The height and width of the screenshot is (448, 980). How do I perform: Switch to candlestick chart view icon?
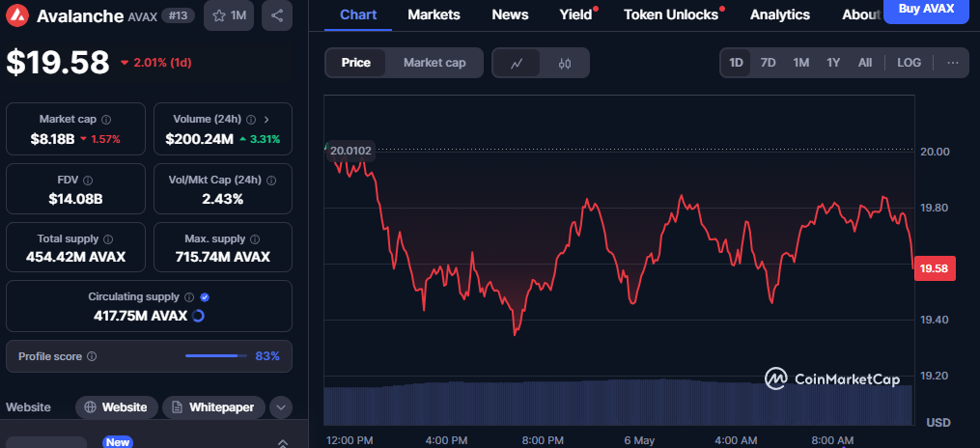point(565,63)
